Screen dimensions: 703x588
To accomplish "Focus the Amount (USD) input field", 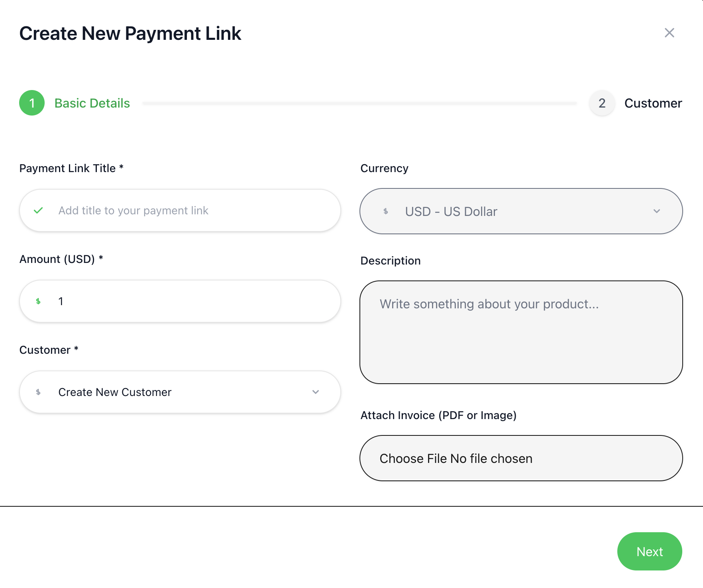I will [180, 301].
